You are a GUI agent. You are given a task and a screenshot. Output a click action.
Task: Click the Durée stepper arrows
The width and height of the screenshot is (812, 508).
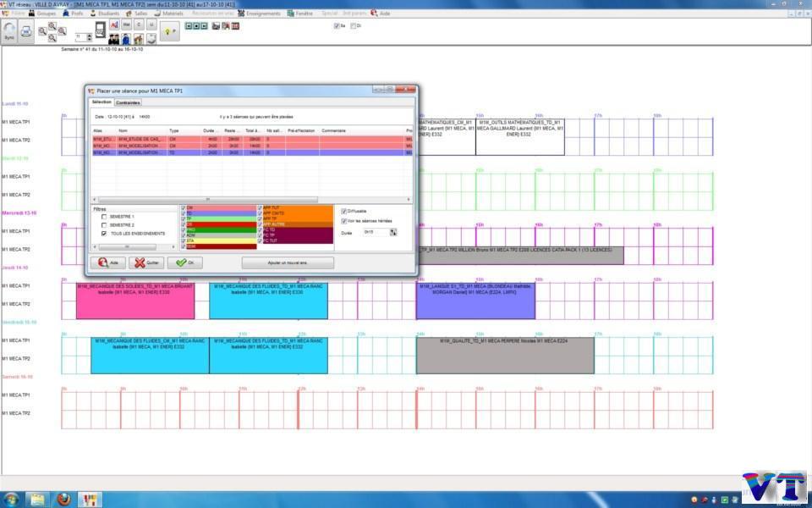coord(392,232)
